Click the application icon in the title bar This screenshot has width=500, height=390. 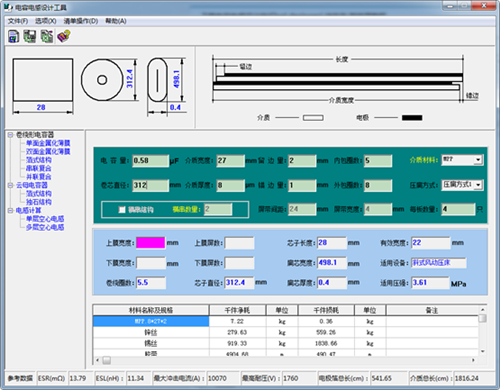pyautogui.click(x=9, y=7)
